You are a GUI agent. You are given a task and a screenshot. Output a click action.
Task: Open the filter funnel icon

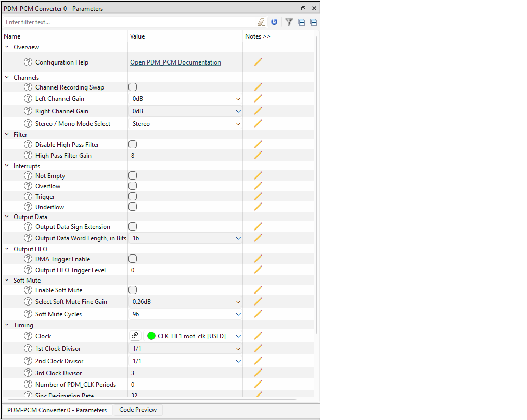289,22
